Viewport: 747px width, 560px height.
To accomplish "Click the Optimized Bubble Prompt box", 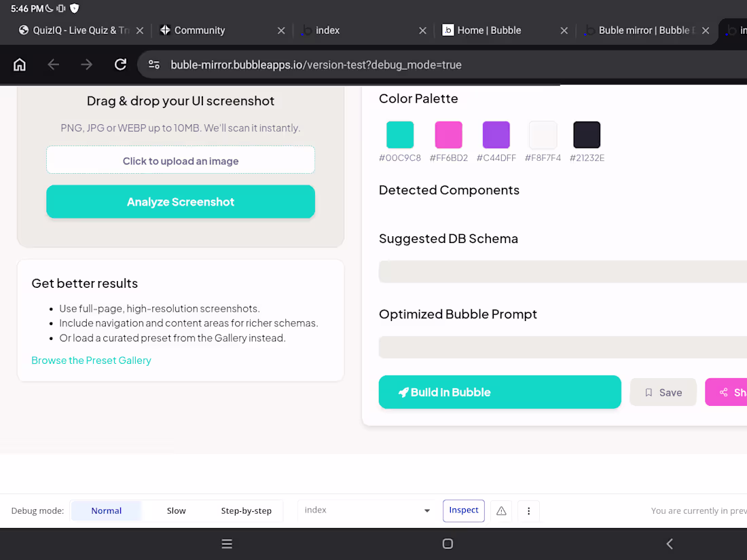I will point(563,347).
